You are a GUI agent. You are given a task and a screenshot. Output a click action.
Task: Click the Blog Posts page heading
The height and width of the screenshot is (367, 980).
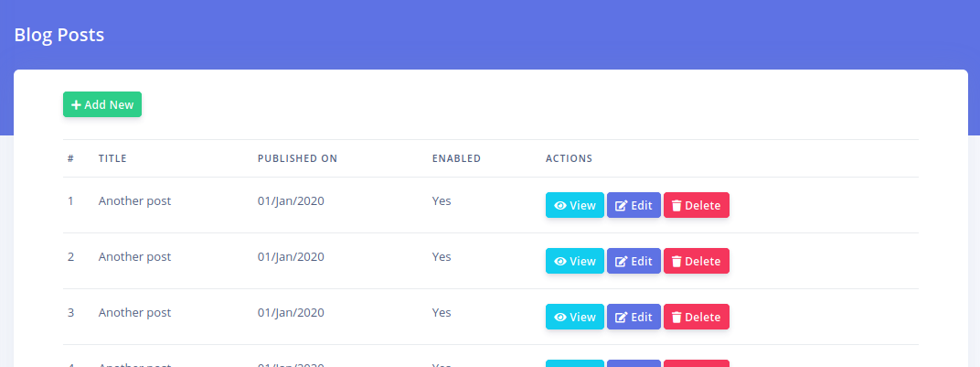(59, 36)
